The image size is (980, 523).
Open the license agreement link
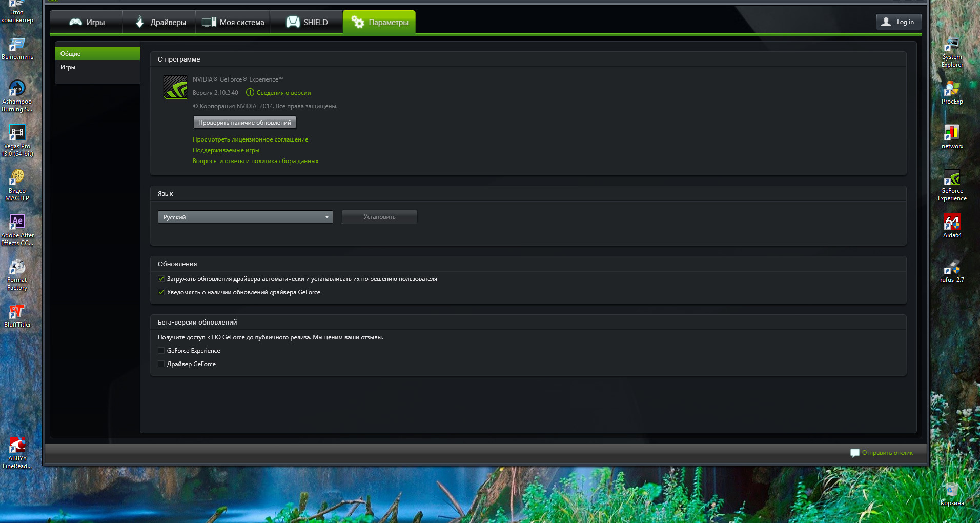[x=250, y=139]
